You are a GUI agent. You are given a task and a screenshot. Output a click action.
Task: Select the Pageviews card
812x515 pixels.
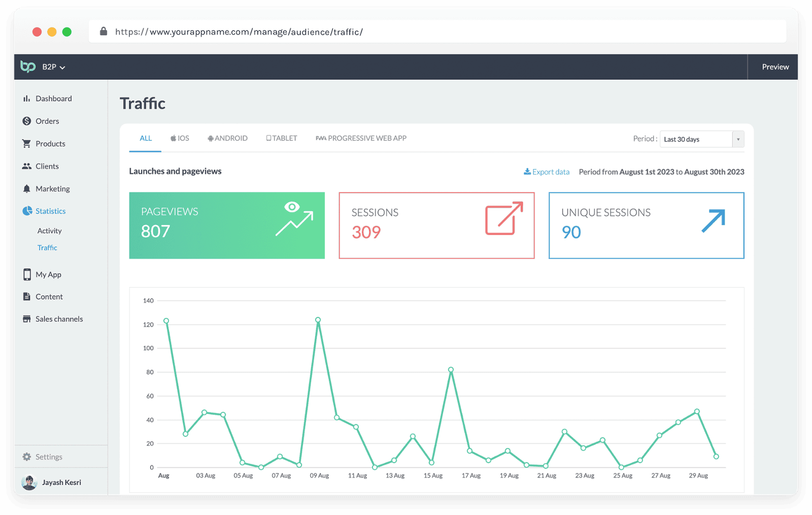coord(227,226)
